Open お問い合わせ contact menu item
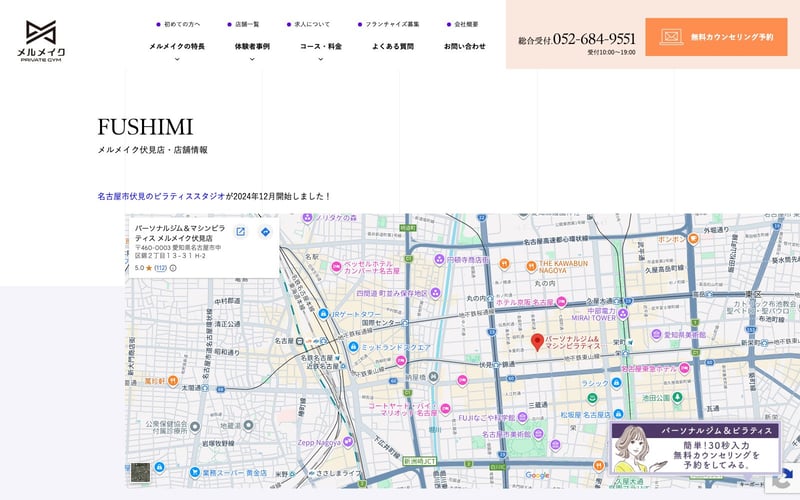Image resolution: width=800 pixels, height=500 pixels. 464,46
